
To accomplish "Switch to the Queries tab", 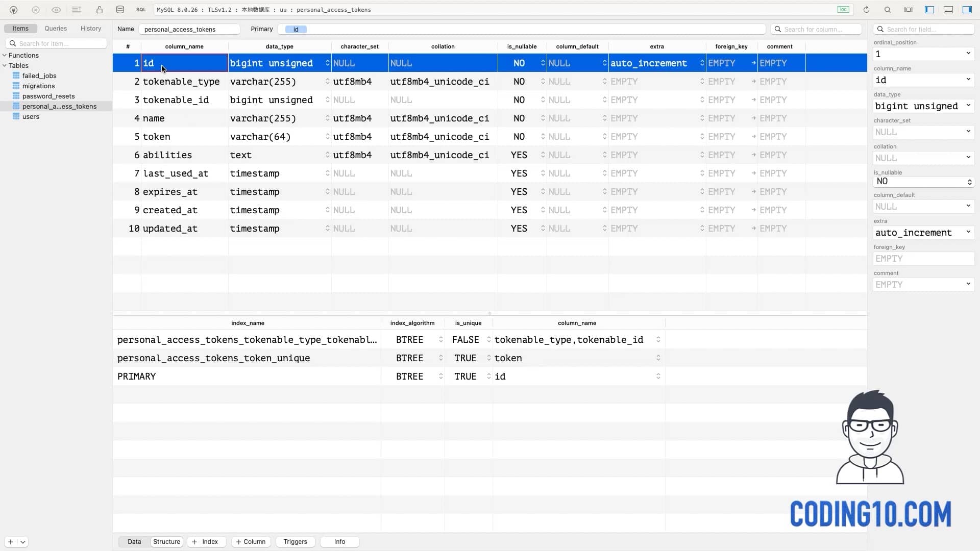I will click(x=56, y=29).
